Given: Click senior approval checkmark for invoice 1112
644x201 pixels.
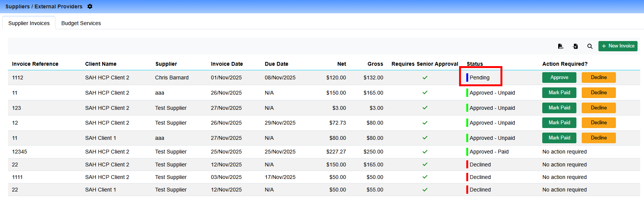Looking at the screenshot, I should [425, 78].
